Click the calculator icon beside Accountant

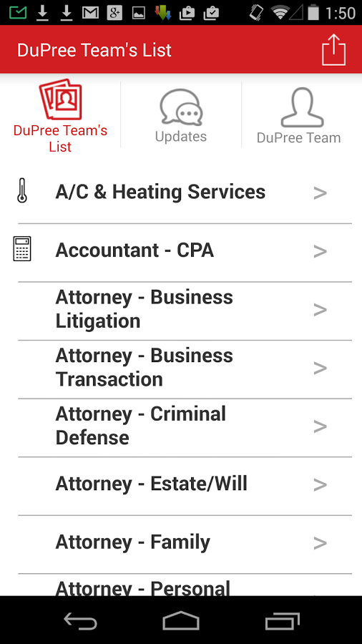tap(22, 249)
